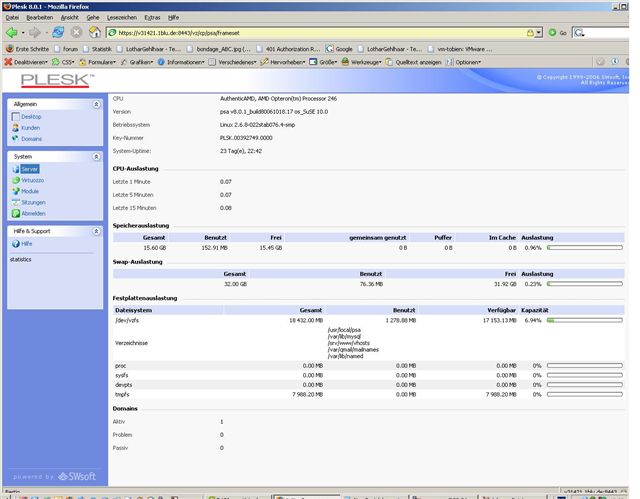Click the Speicherauslastung usage bar
640x499 pixels.
(584, 248)
